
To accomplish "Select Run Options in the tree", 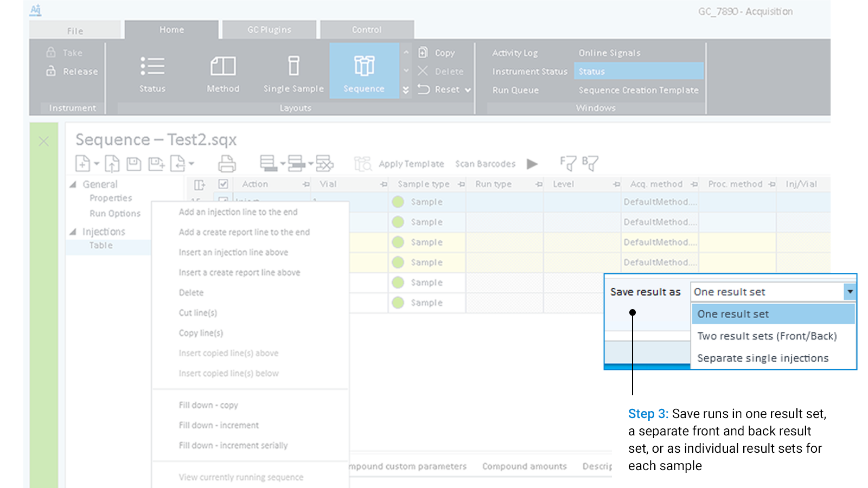I will [x=115, y=214].
